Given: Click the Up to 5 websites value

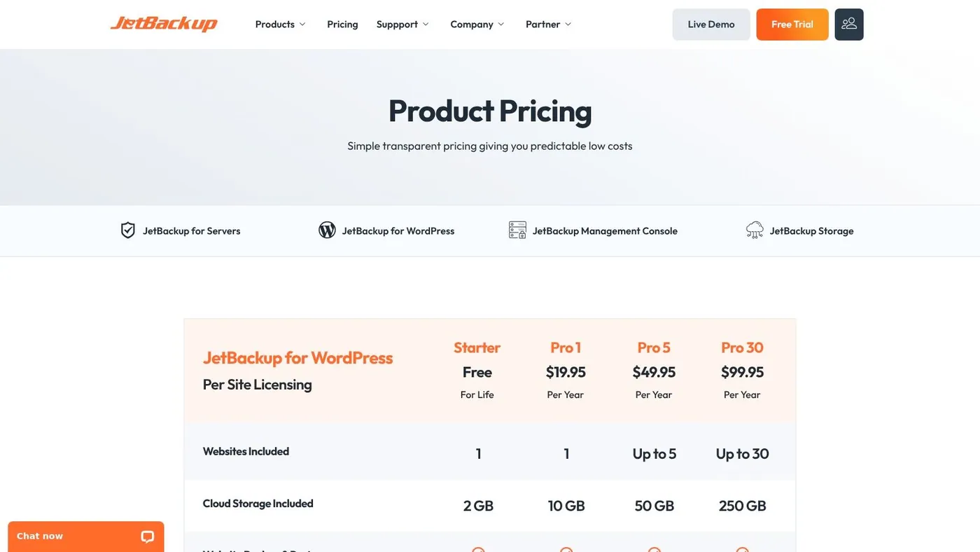Looking at the screenshot, I should 654,454.
